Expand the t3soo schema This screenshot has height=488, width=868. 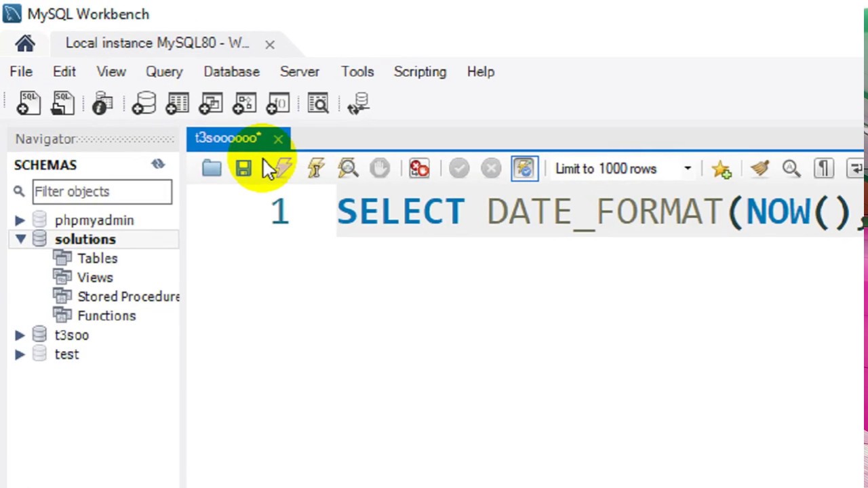[x=20, y=335]
